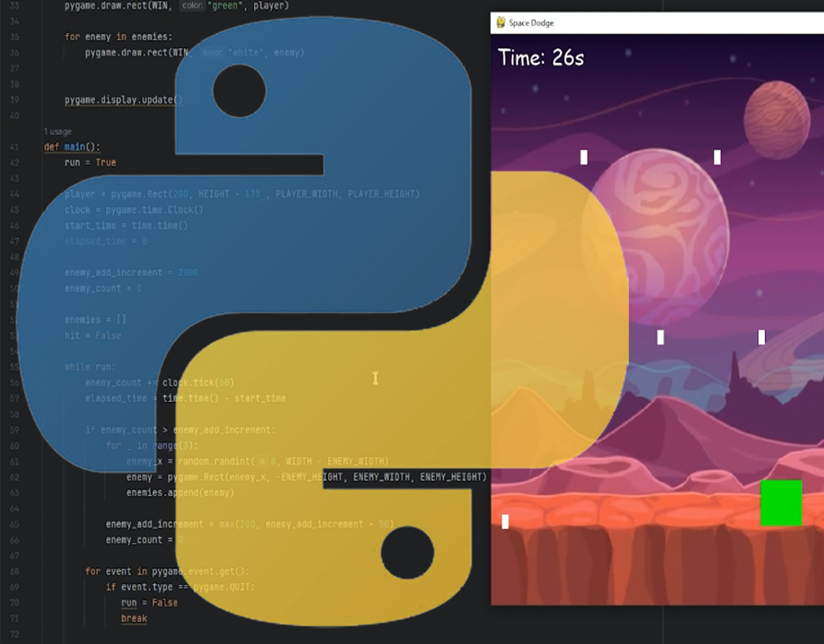Click the "Time: 26s" timer text
The height and width of the screenshot is (644, 824).
pos(541,58)
